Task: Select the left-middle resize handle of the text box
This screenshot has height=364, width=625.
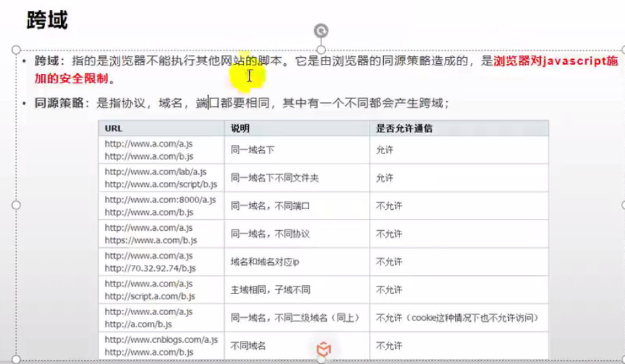Action: click(16, 205)
